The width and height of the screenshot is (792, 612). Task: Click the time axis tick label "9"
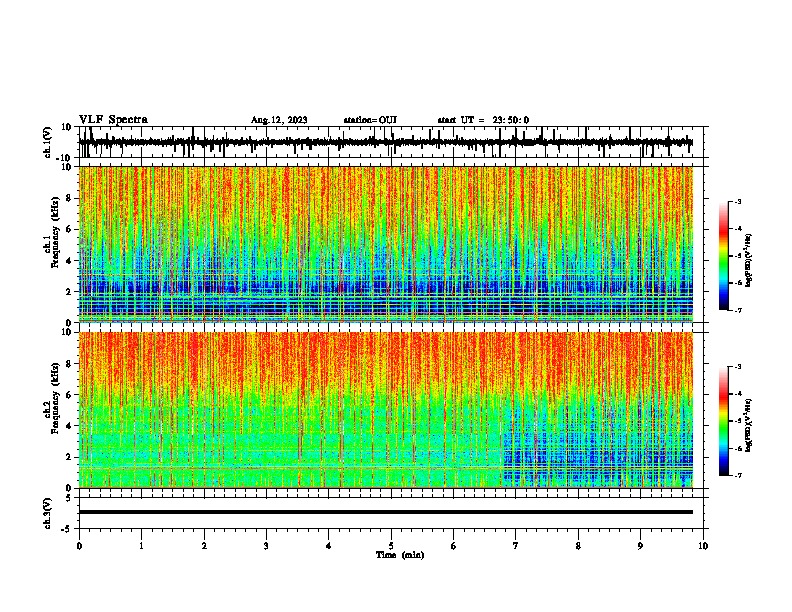pos(640,546)
